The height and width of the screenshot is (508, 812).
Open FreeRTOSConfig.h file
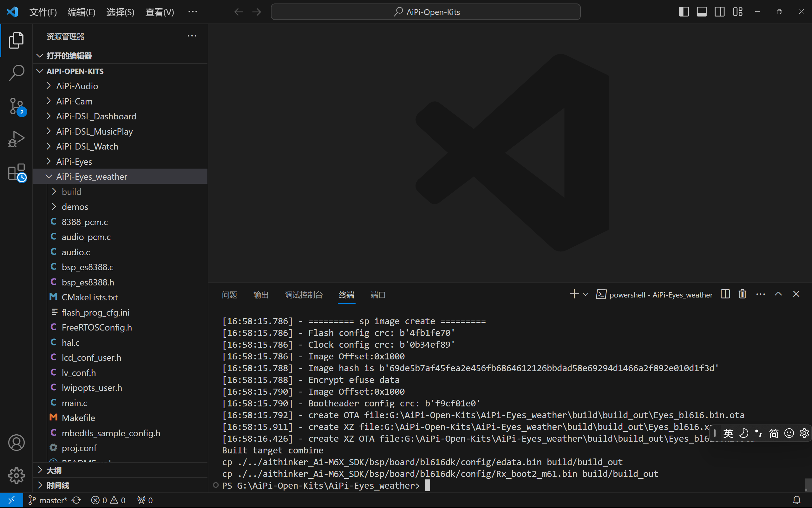tap(120, 327)
